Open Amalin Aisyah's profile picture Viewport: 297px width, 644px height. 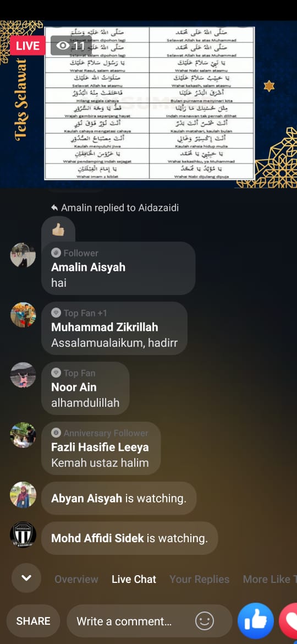[x=23, y=255]
